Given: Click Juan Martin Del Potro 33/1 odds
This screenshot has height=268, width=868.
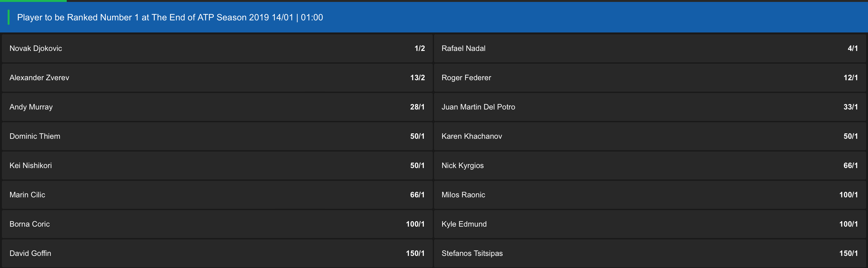Looking at the screenshot, I should (650, 107).
